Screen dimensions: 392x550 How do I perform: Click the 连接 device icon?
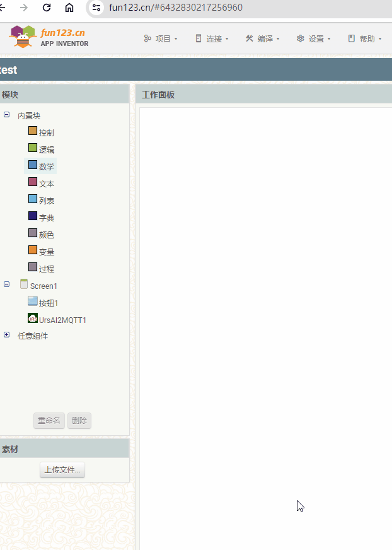coord(199,38)
